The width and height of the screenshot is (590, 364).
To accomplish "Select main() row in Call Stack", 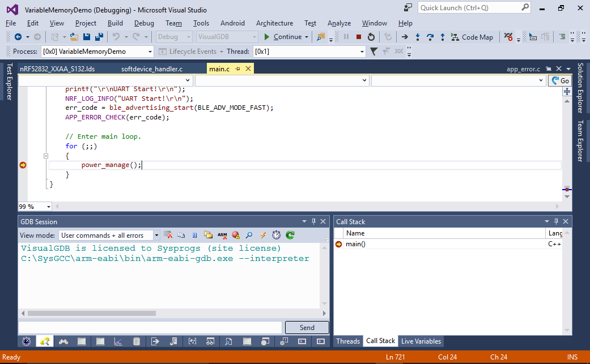I will tap(448, 244).
